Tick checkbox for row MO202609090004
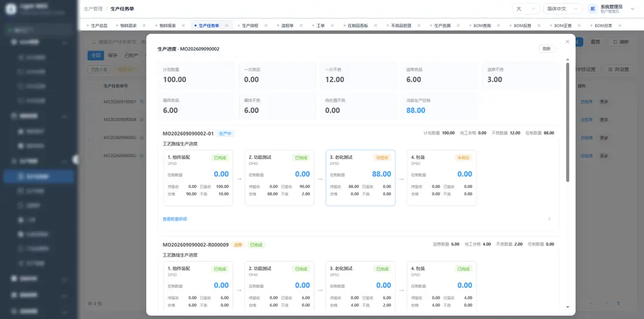The image size is (644, 319). click(x=93, y=120)
